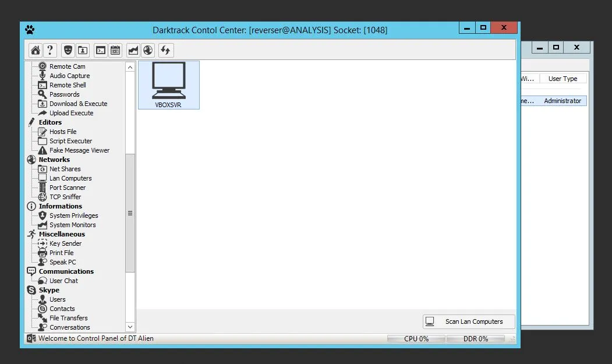Image resolution: width=612 pixels, height=364 pixels.
Task: Select the Networks category node
Action: click(54, 160)
